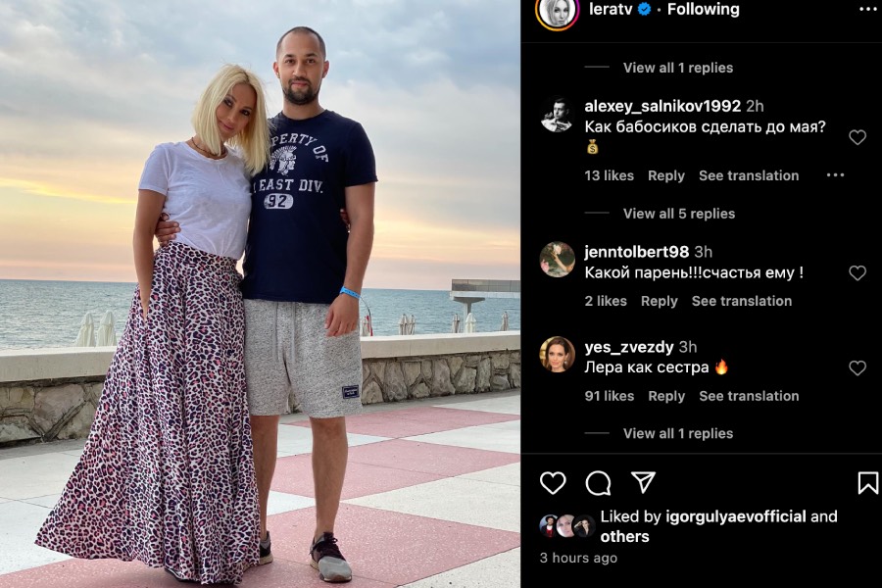Like yes_zvezdy's comment

tap(857, 368)
